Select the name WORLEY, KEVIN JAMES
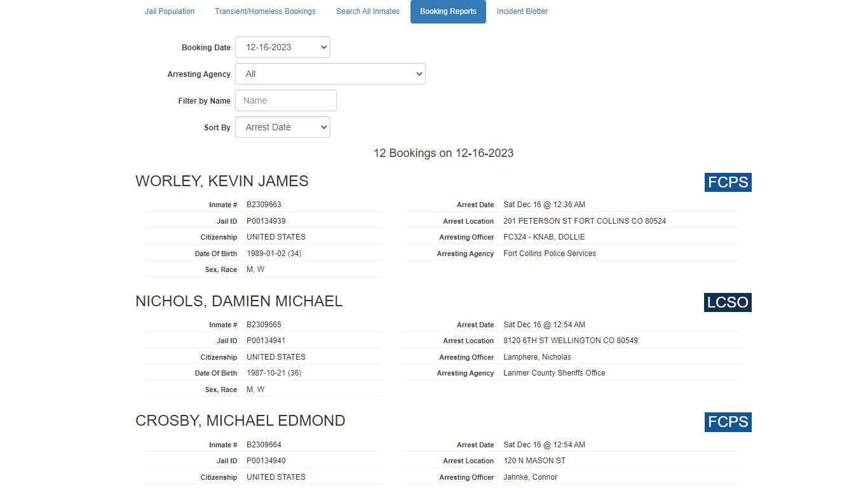The width and height of the screenshot is (868, 488). [x=222, y=181]
